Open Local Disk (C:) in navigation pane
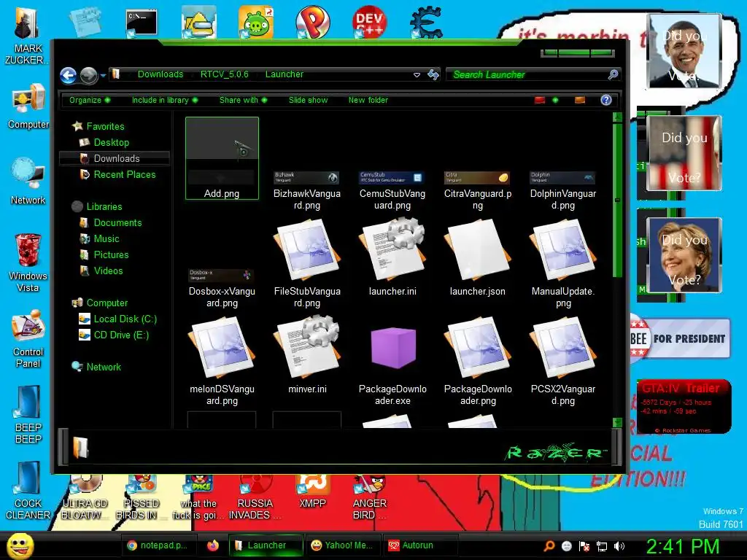747x560 pixels. click(x=125, y=319)
